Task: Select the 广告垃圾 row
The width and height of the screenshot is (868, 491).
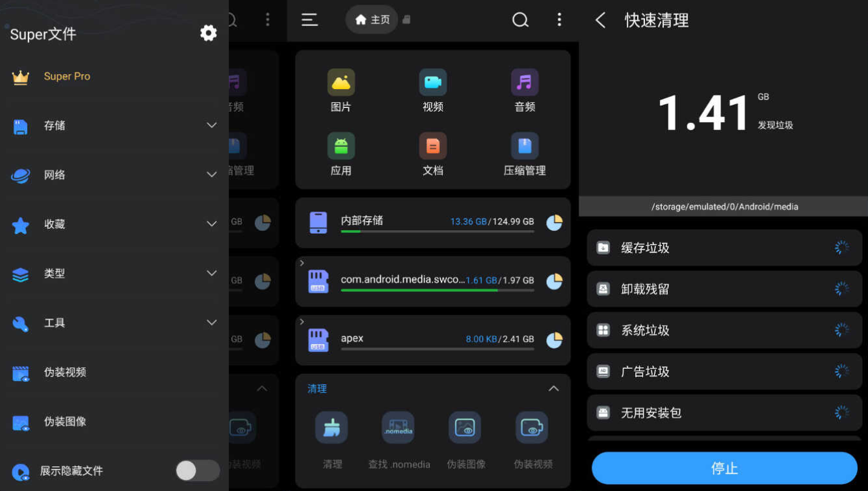Action: pyautogui.click(x=724, y=371)
